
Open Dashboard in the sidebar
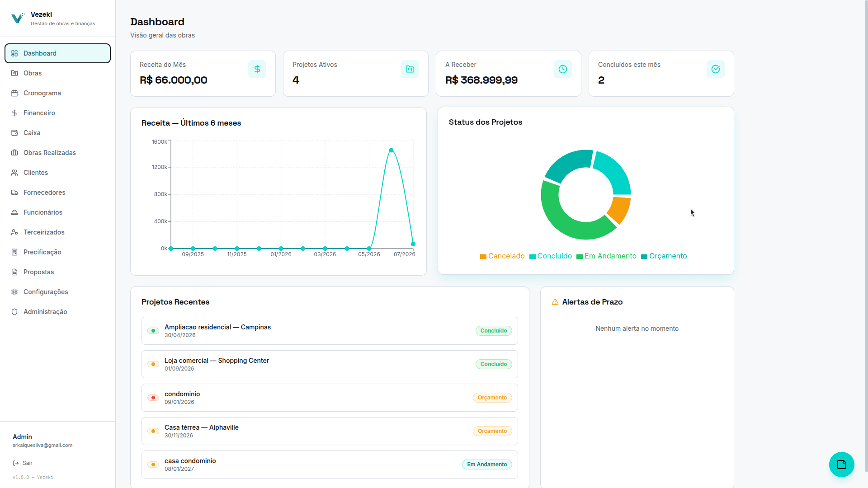[57, 53]
